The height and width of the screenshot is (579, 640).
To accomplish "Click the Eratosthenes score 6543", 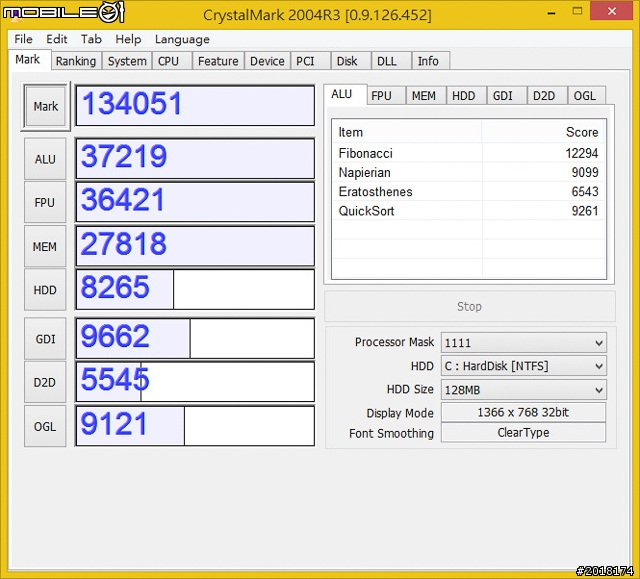I will pyautogui.click(x=585, y=191).
